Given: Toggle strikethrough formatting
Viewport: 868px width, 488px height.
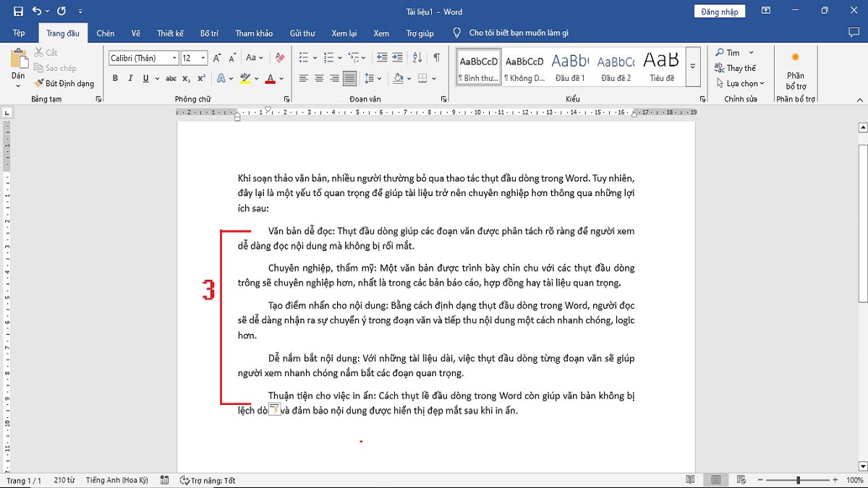Looking at the screenshot, I should (171, 78).
